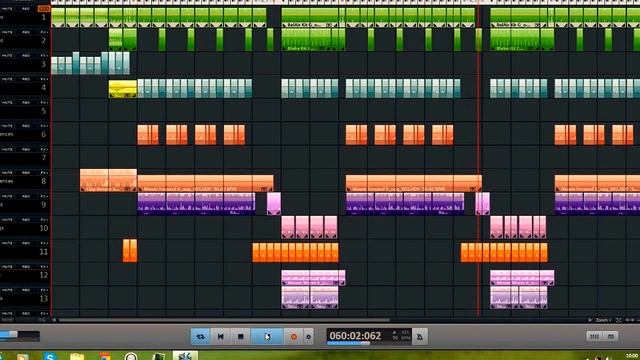Select the first orange clip on track 8

108,180
